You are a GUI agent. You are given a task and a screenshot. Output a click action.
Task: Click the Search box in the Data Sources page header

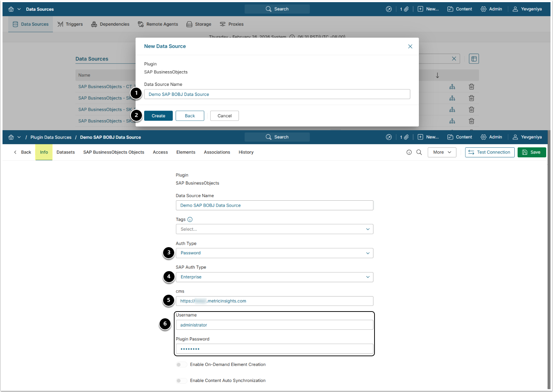(x=277, y=9)
